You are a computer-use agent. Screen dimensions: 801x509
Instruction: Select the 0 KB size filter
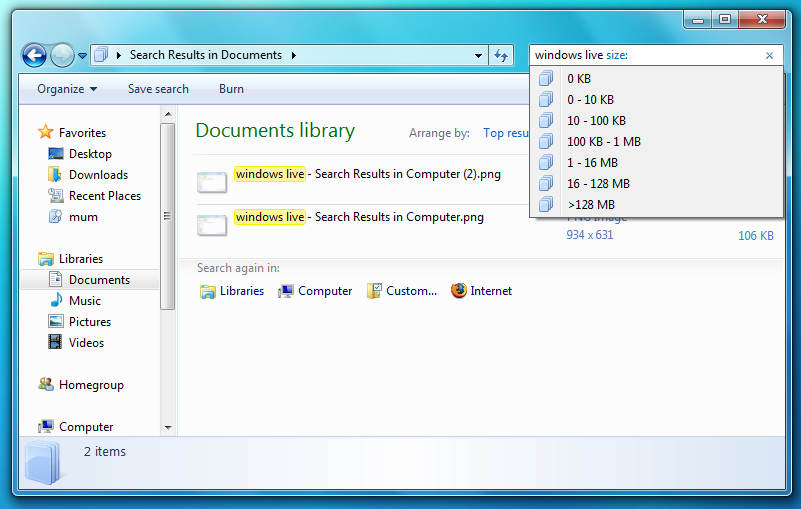pyautogui.click(x=656, y=78)
